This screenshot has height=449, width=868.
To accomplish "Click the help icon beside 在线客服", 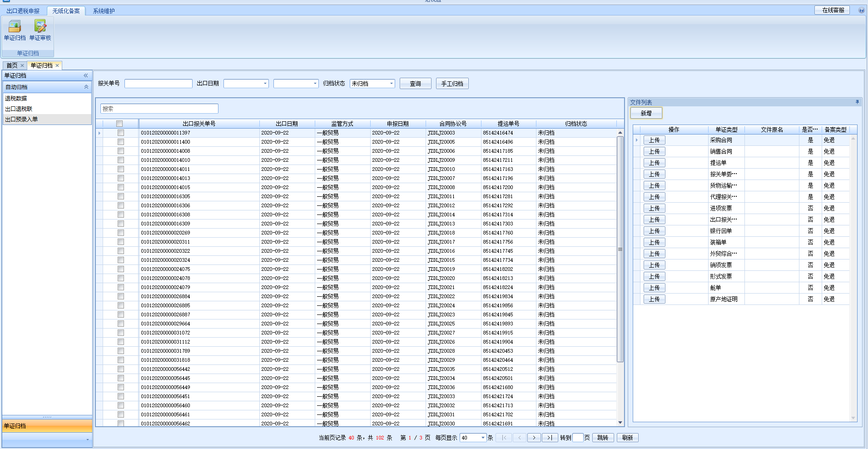I will pyautogui.click(x=861, y=10).
